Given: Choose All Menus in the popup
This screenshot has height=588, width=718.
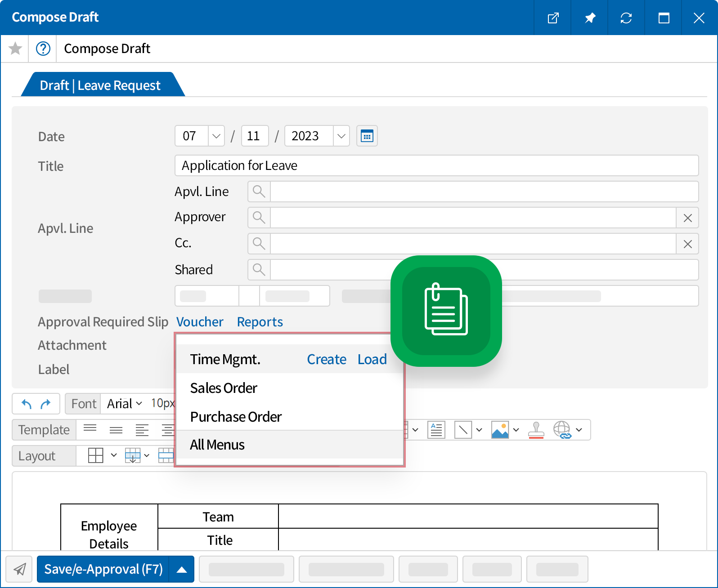Looking at the screenshot, I should click(217, 445).
